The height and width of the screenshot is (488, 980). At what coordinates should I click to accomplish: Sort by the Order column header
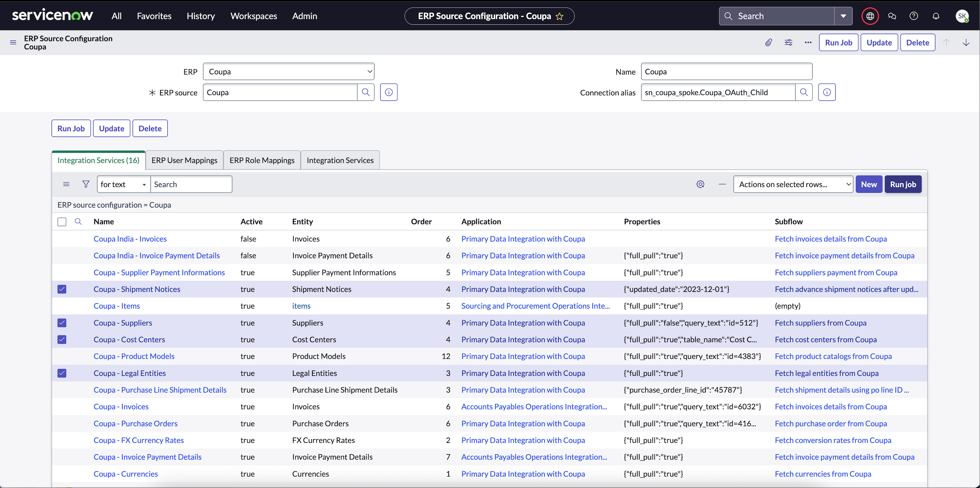tap(421, 222)
